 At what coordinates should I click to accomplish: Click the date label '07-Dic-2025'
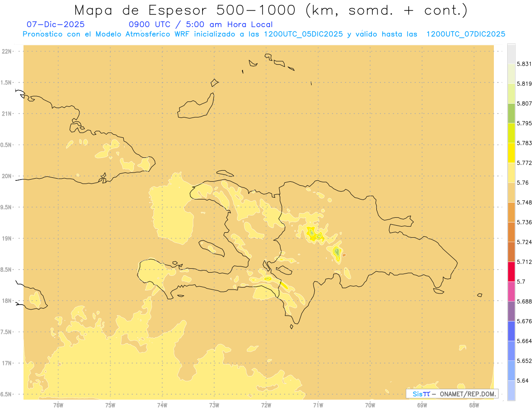pyautogui.click(x=56, y=25)
